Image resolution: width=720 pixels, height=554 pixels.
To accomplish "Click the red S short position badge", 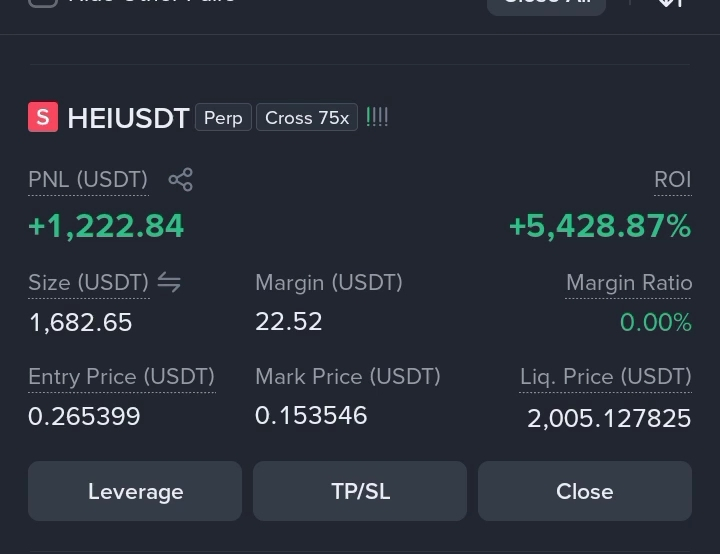I will tap(43, 117).
